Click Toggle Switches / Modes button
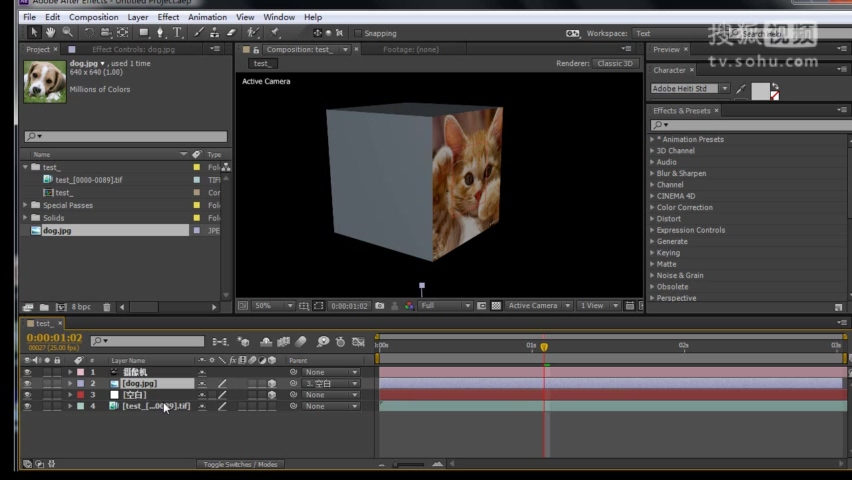This screenshot has width=852, height=480. (x=240, y=464)
